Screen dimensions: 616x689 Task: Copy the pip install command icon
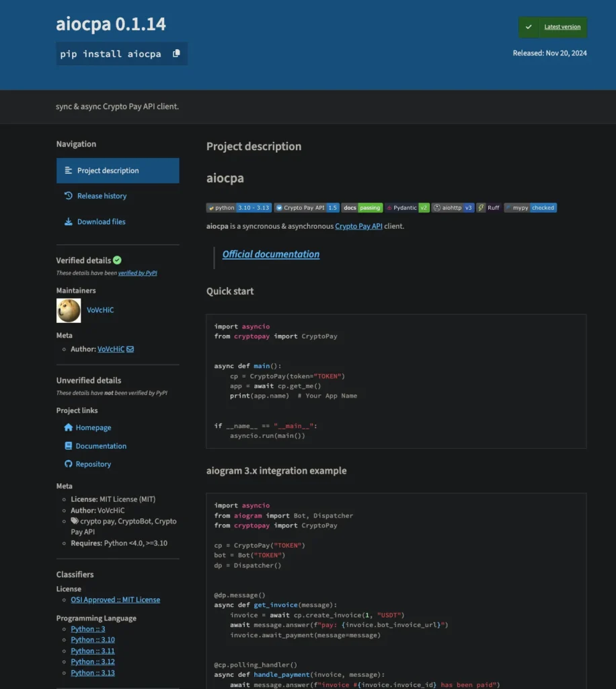coord(176,53)
